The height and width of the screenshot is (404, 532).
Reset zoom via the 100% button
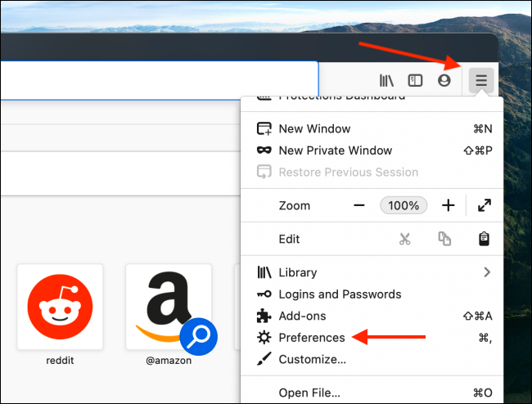404,205
